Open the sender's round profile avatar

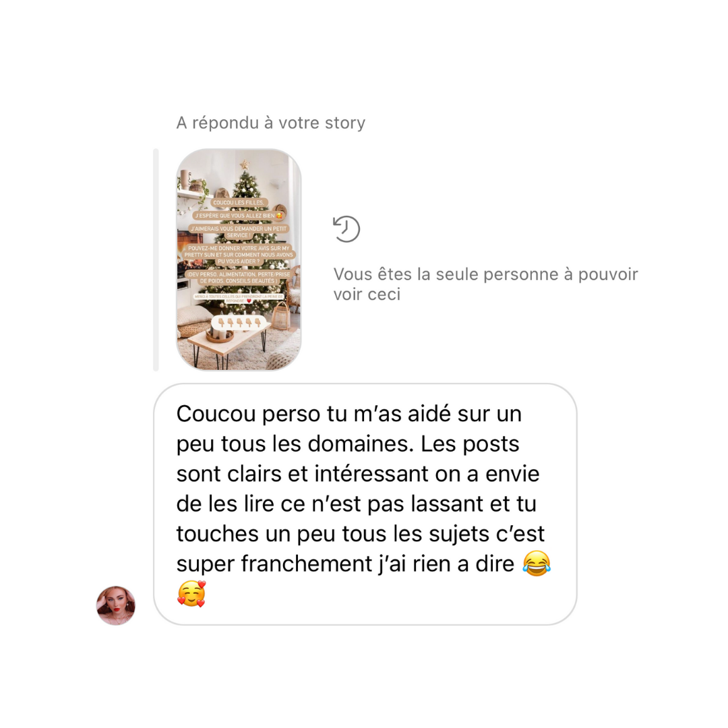pyautogui.click(x=116, y=605)
